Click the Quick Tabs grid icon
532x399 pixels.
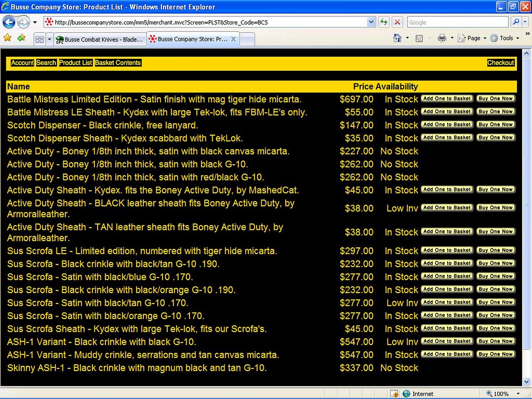tap(40, 39)
